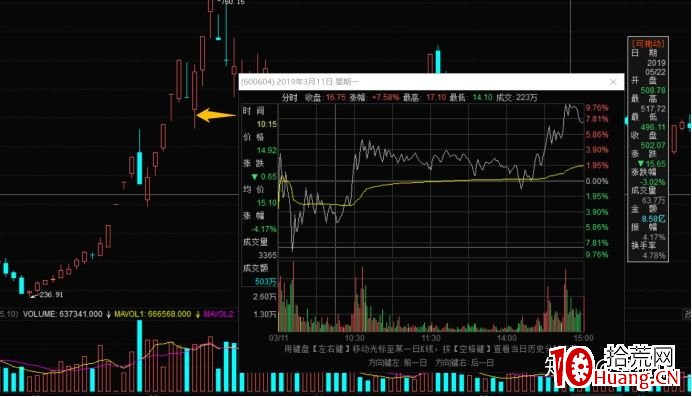The image size is (692, 397).
Task: Click the 760.15 high price marker on K-line
Action: pos(233,3)
